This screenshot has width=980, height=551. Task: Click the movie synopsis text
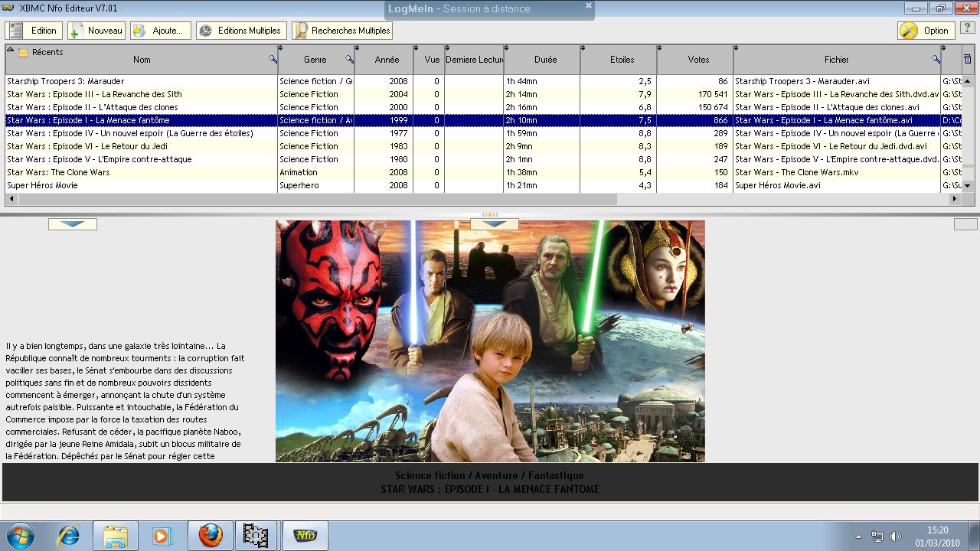[125, 401]
